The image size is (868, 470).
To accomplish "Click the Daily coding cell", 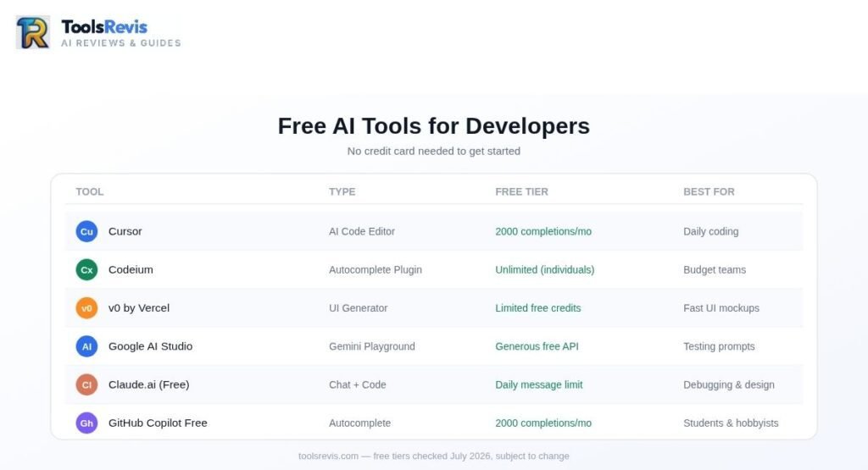I will pos(711,232).
